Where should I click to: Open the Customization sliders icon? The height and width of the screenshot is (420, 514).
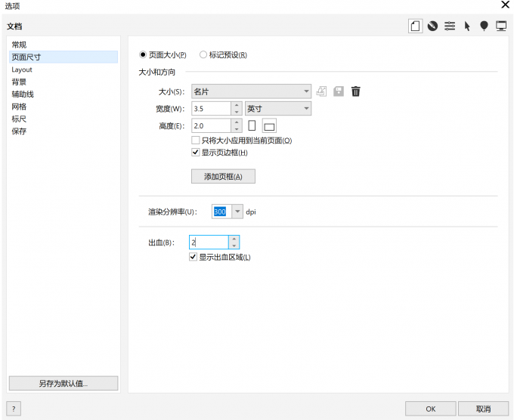point(450,26)
